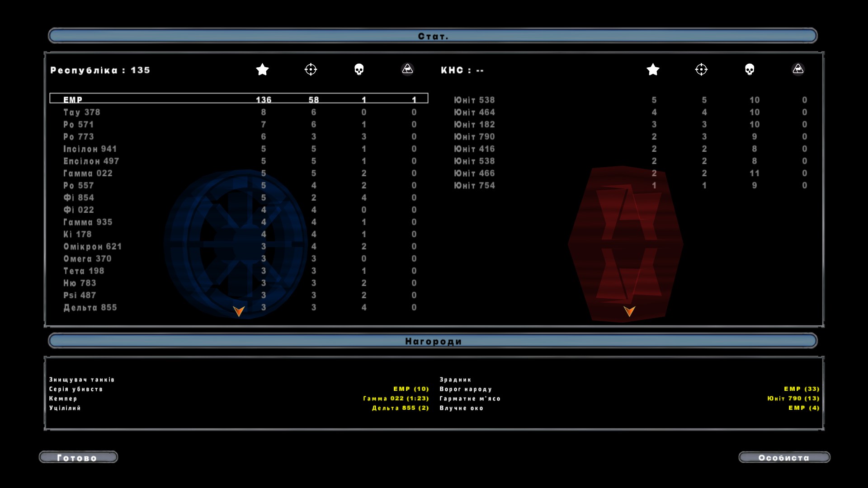The width and height of the screenshot is (868, 488).
Task: Select player Гамма 935
Action: [239, 222]
